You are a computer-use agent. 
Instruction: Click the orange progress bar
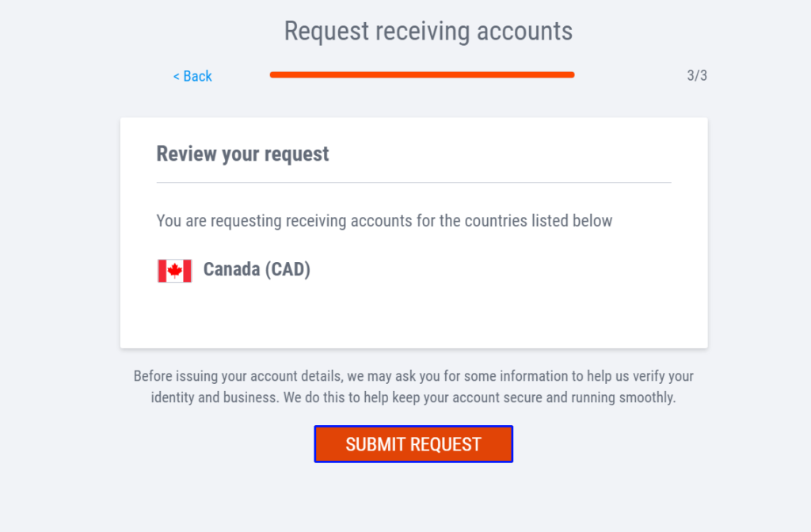pyautogui.click(x=422, y=74)
